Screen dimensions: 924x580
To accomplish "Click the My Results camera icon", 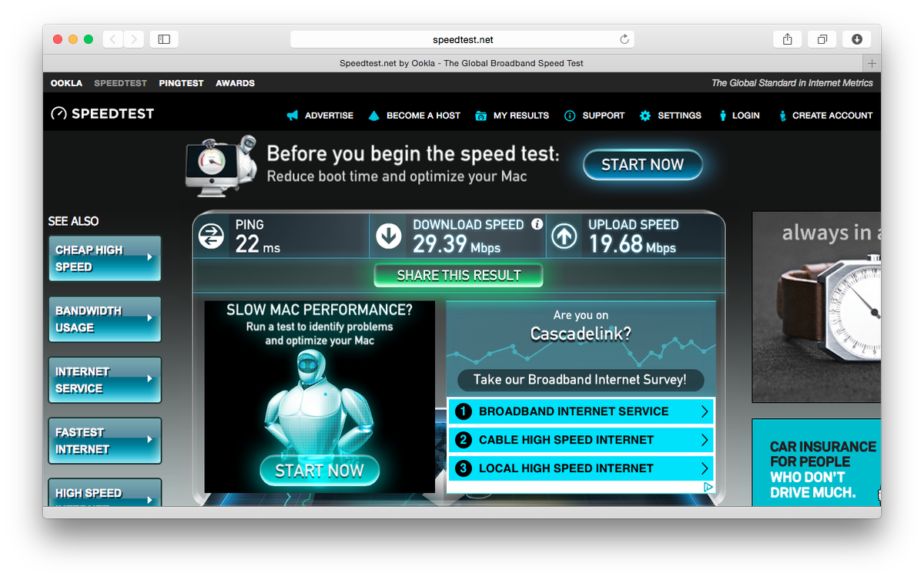I will 481,116.
